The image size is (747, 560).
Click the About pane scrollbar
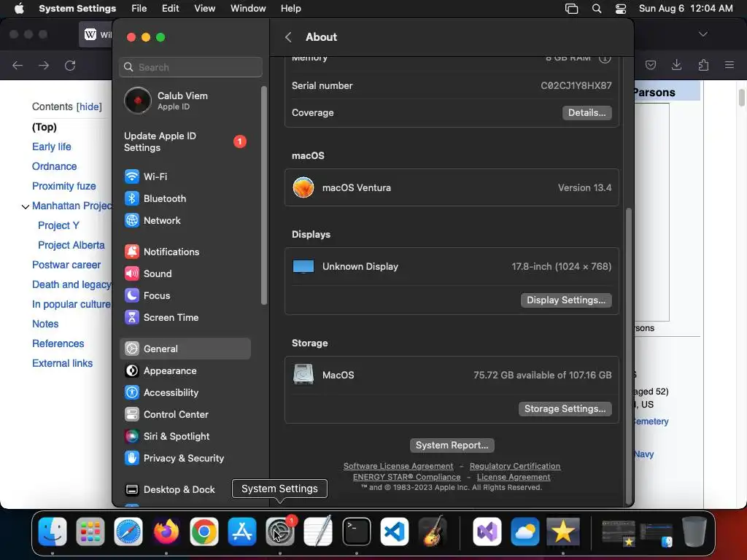pos(628,355)
